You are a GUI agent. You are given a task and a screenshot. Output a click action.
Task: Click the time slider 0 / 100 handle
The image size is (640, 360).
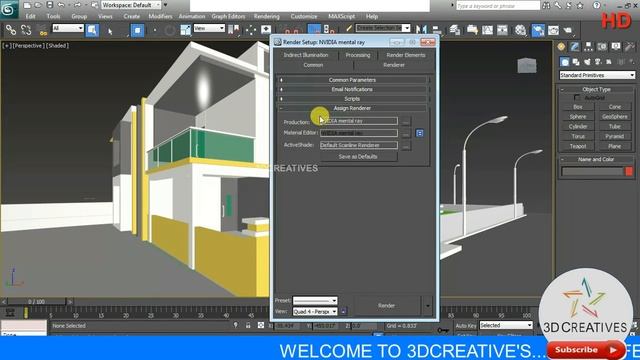(36, 302)
